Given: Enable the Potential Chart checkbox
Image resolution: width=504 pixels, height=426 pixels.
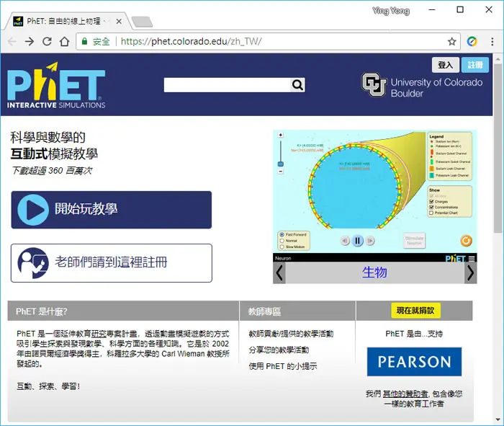Looking at the screenshot, I should tap(431, 213).
